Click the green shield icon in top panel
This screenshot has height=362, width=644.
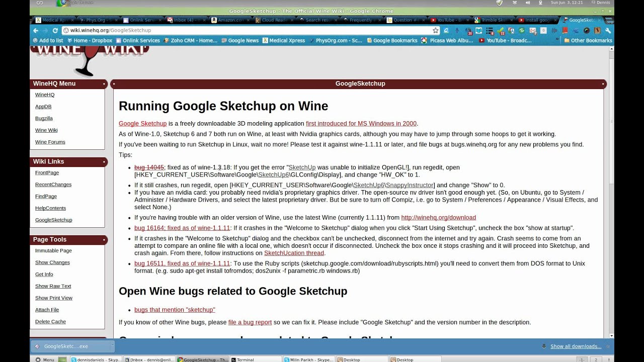pyautogui.click(x=499, y=3)
